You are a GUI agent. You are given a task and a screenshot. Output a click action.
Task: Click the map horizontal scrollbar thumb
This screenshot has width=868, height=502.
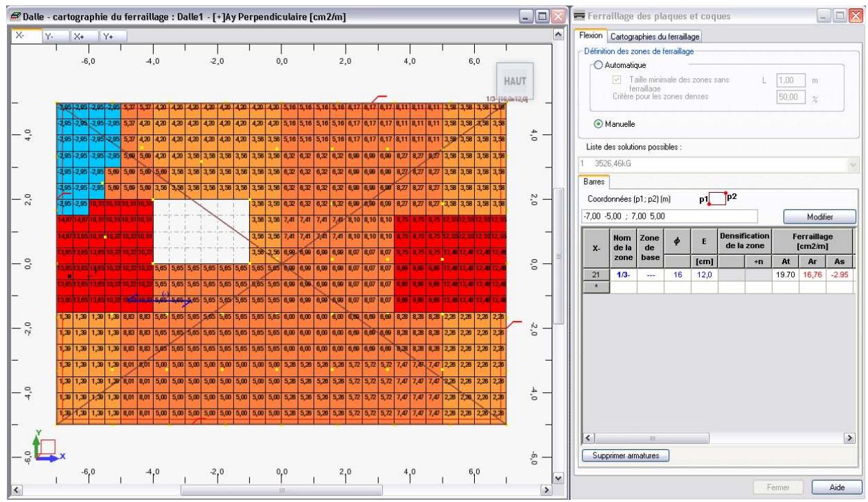[x=281, y=489]
